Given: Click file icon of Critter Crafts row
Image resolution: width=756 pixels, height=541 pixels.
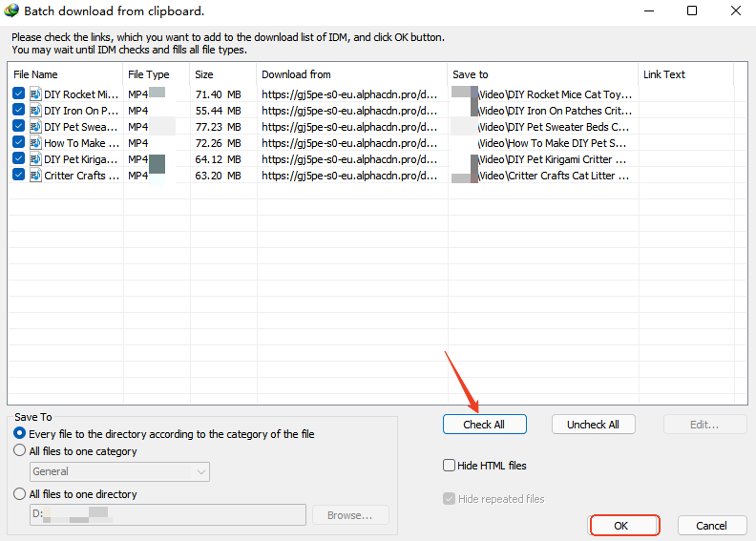Looking at the screenshot, I should click(x=35, y=176).
